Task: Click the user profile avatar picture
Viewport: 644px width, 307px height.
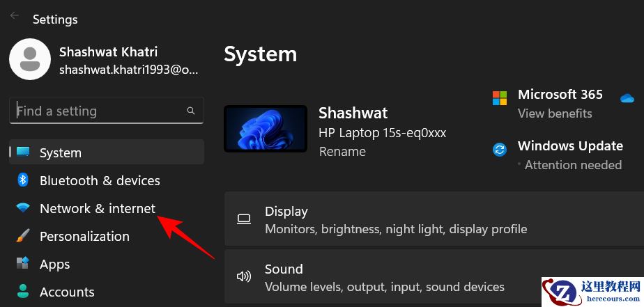Action: tap(29, 59)
